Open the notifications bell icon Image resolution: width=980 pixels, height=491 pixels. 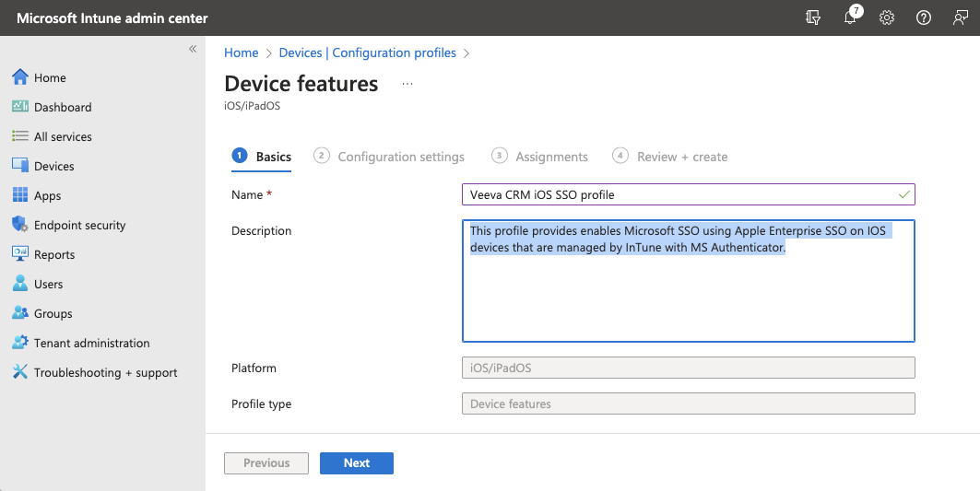pyautogui.click(x=850, y=18)
